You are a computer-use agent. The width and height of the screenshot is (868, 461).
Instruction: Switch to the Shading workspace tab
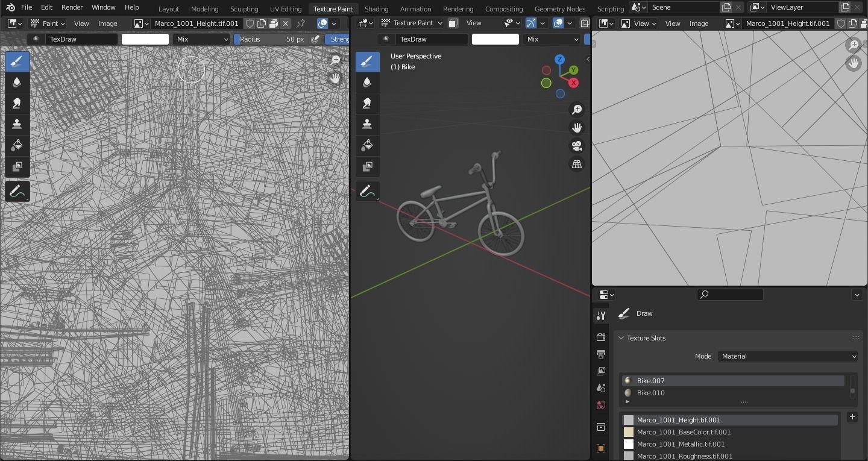pyautogui.click(x=376, y=9)
